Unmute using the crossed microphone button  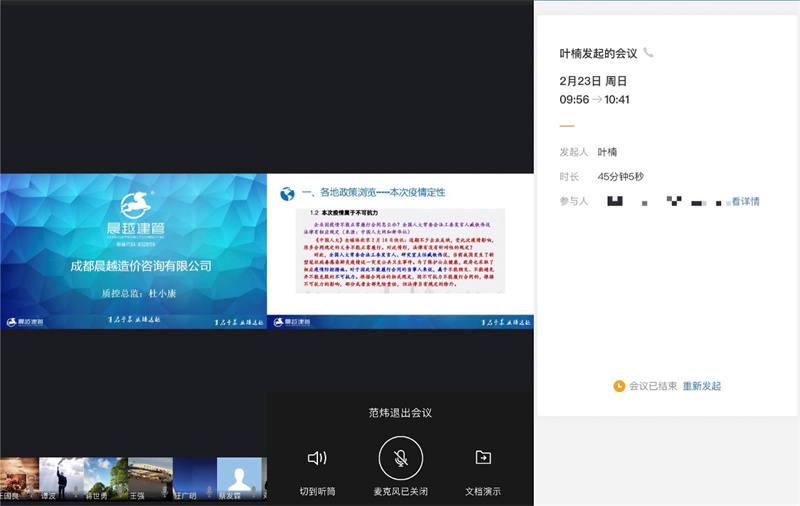pos(400,458)
